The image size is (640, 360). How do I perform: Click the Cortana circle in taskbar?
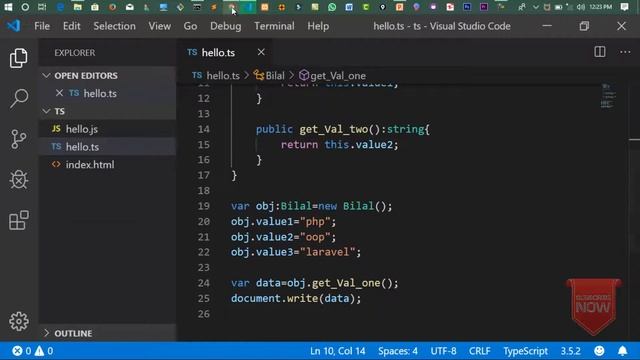click(25, 7)
